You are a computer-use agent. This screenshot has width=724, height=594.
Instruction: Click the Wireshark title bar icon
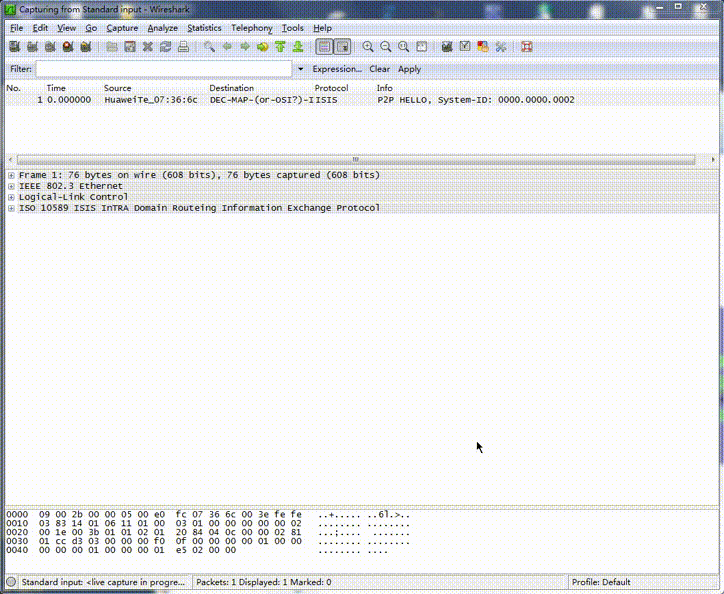click(x=10, y=9)
